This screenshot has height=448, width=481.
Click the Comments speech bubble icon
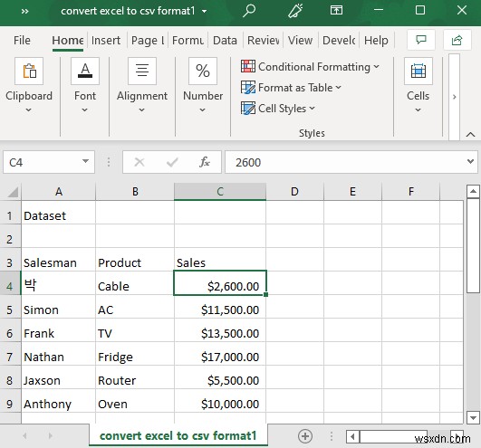click(421, 40)
